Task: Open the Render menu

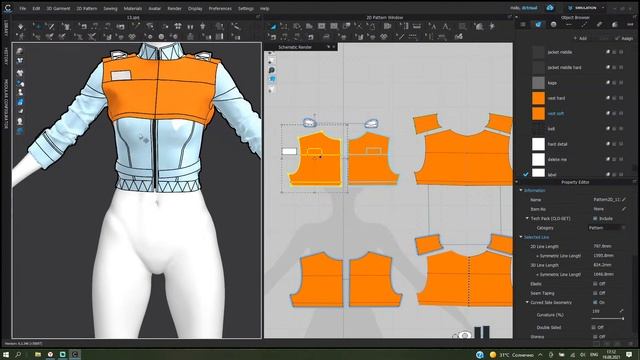Action: pos(174,8)
